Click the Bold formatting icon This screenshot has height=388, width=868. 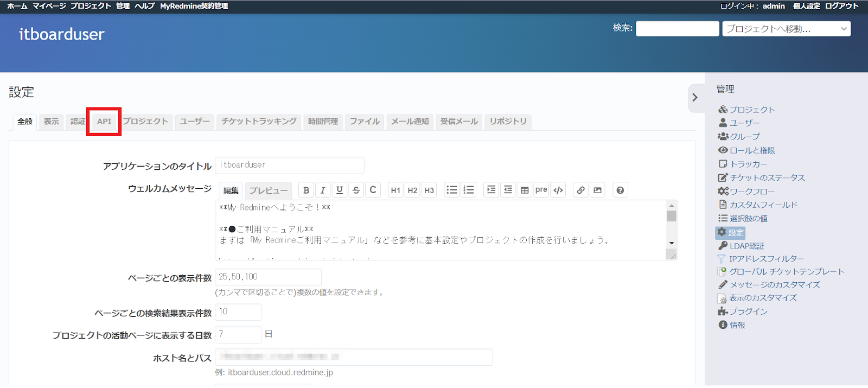306,190
